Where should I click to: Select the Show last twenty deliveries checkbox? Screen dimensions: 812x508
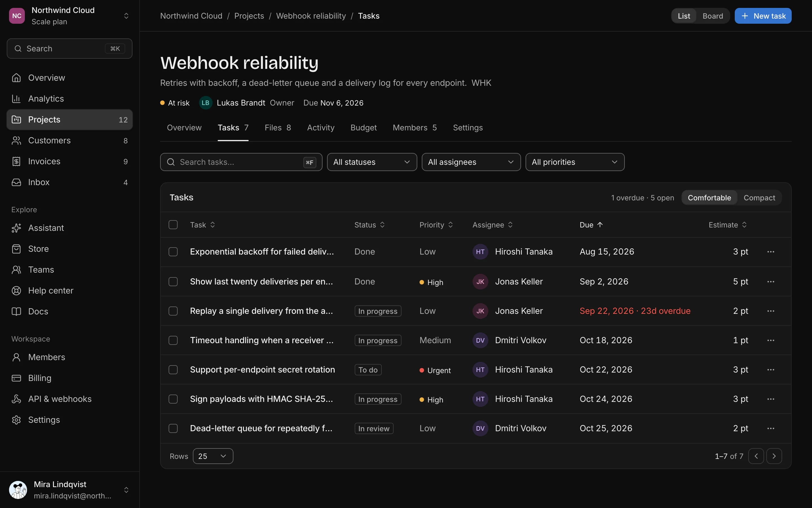tap(173, 282)
